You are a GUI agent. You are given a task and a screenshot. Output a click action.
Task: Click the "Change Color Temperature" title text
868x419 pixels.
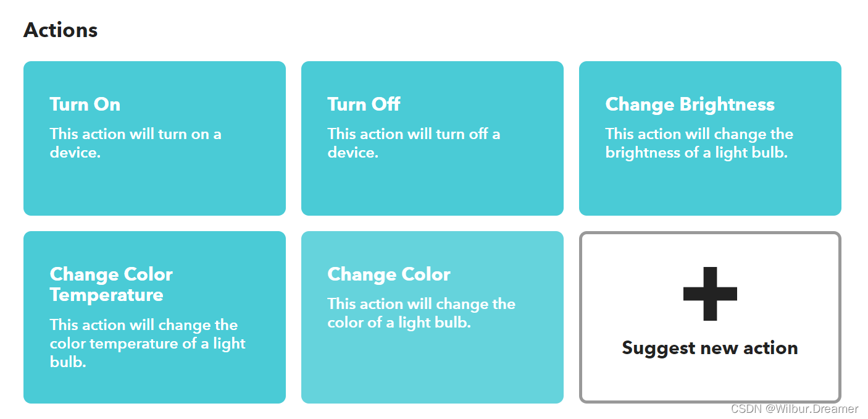click(111, 284)
